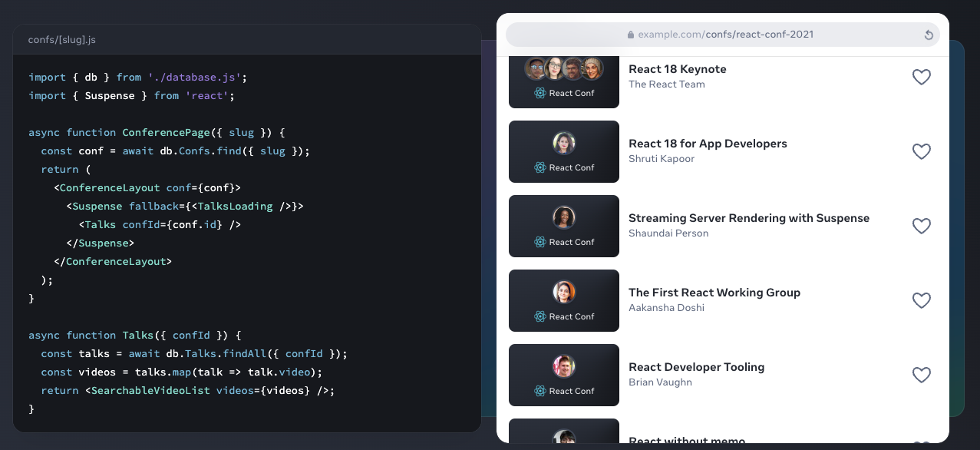The image size is (980, 450).
Task: Open the React without memo thumbnail
Action: 564,431
